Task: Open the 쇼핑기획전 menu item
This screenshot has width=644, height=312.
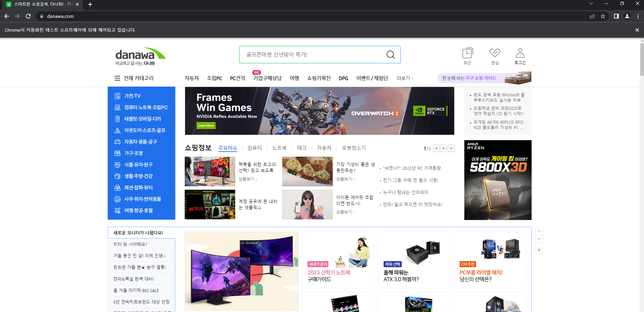Action: coord(319,78)
